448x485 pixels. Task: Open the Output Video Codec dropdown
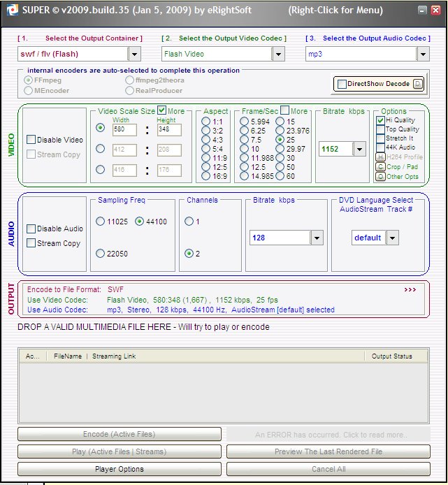pos(278,54)
